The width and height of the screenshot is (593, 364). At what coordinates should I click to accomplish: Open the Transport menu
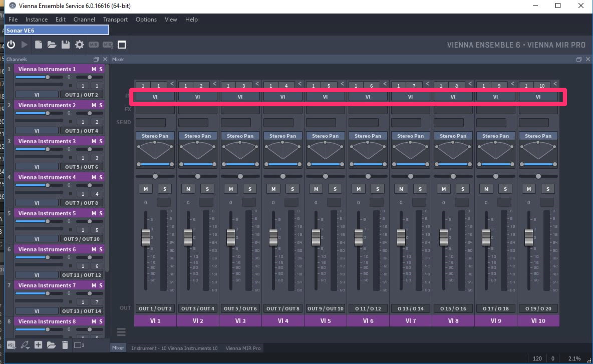(x=115, y=20)
